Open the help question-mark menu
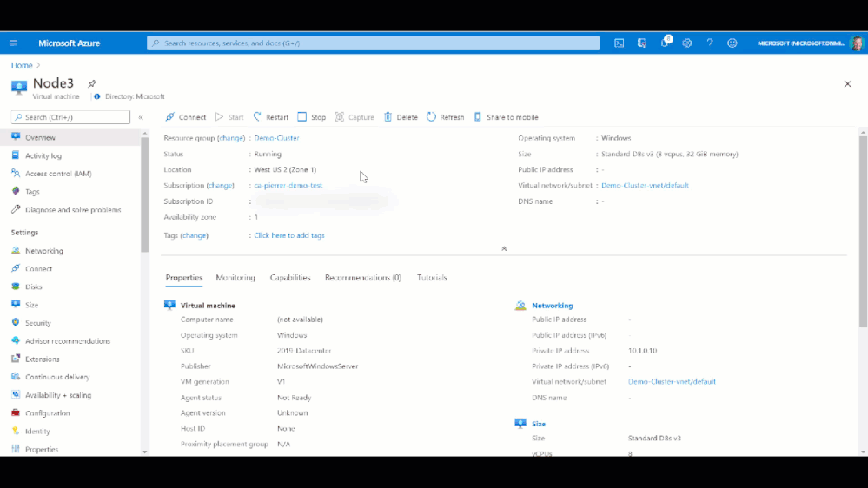Viewport: 868px width, 488px height. 710,43
